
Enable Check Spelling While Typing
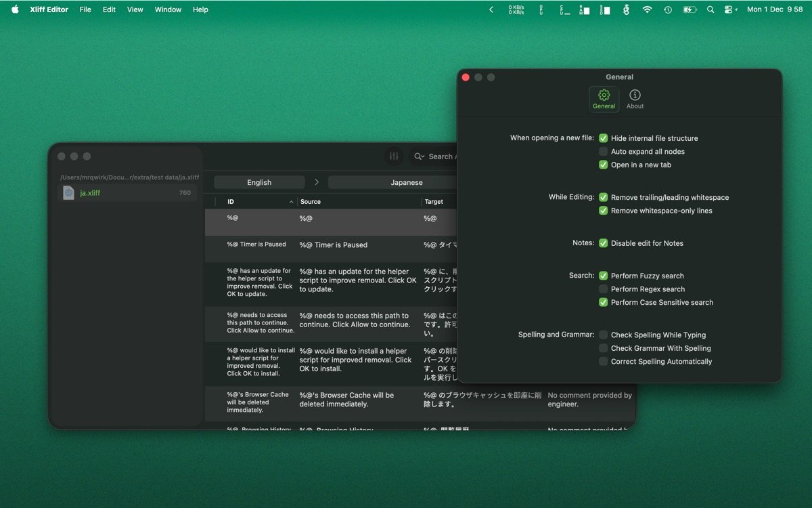[603, 335]
